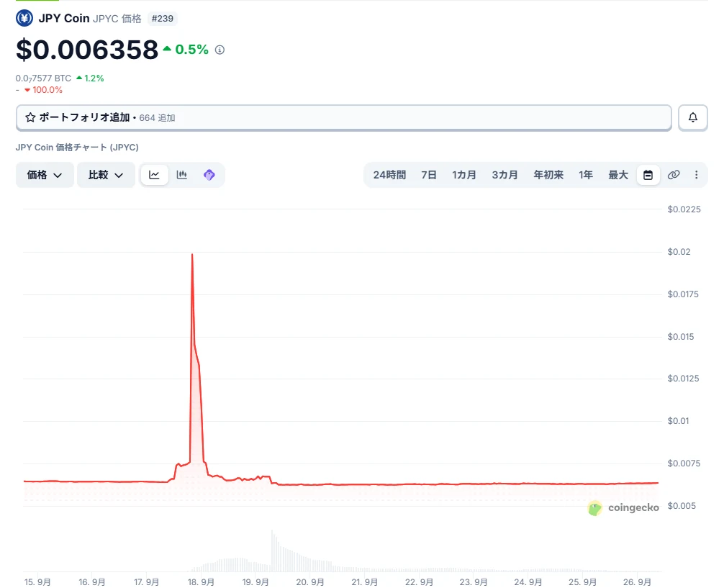Click the #239 rank badge
The height and width of the screenshot is (588, 724).
[x=163, y=19]
